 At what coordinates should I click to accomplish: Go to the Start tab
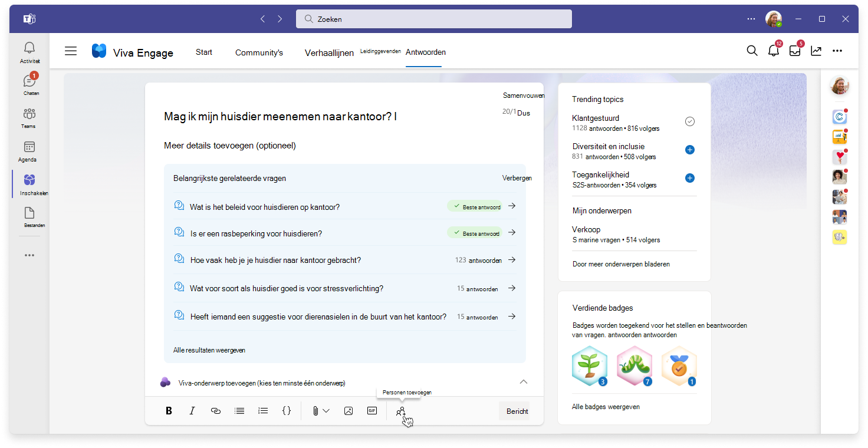pyautogui.click(x=204, y=52)
